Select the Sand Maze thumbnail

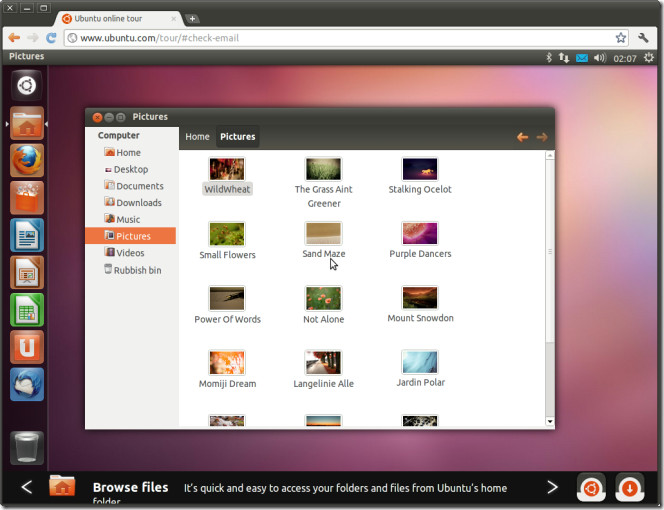click(x=324, y=233)
